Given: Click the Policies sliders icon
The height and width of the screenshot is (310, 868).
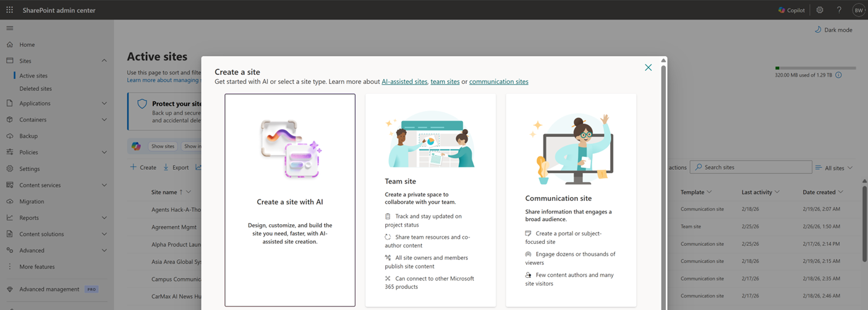Looking at the screenshot, I should pos(9,152).
